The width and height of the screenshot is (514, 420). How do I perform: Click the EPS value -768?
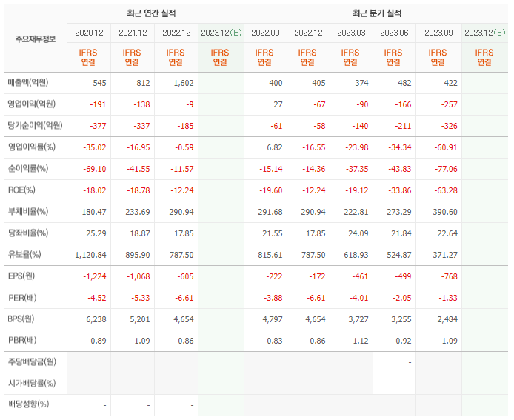449,276
